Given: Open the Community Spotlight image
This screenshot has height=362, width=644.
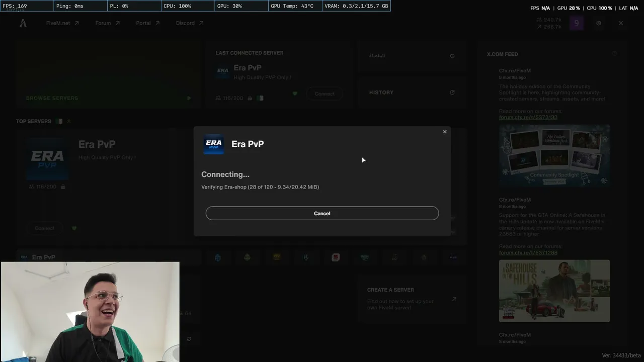Looking at the screenshot, I should coord(554,156).
